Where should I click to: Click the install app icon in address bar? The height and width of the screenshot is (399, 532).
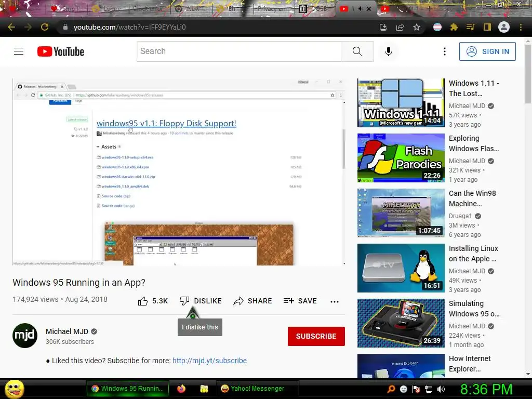pyautogui.click(x=383, y=27)
